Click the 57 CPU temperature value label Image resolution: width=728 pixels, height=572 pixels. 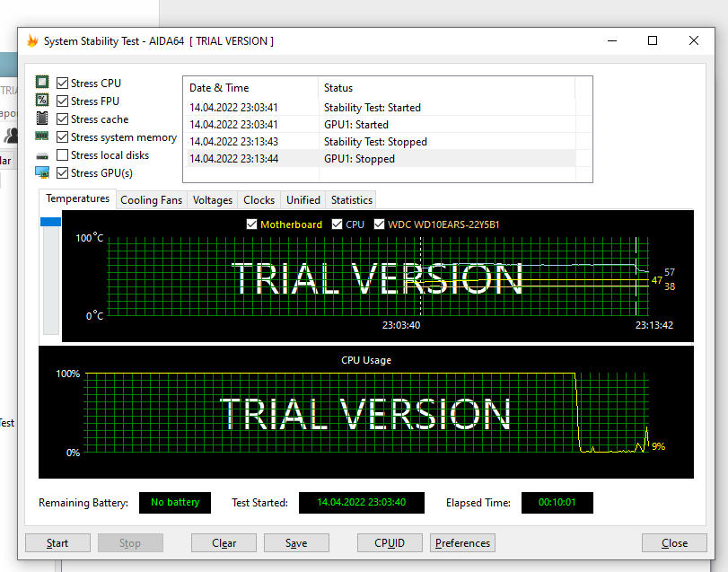670,272
